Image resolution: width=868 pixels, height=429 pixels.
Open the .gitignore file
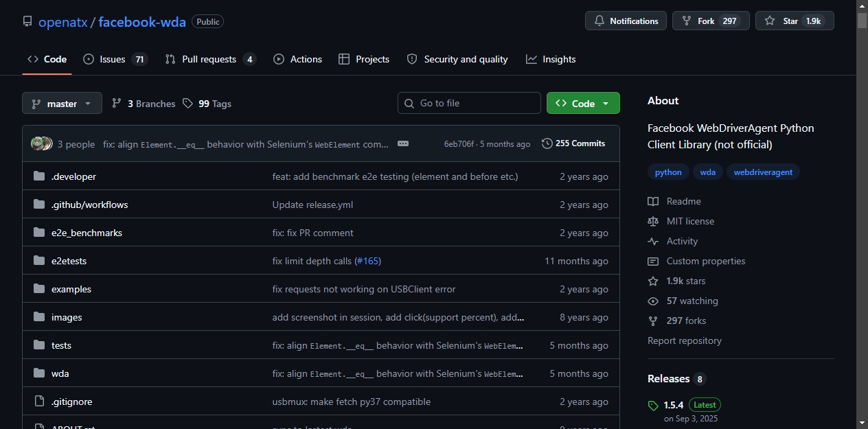[71, 402]
